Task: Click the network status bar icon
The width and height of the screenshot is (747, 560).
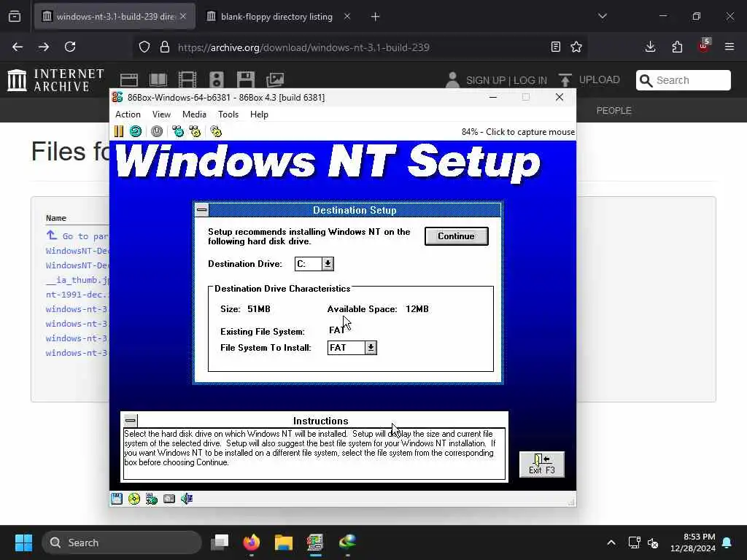Action: click(x=152, y=499)
